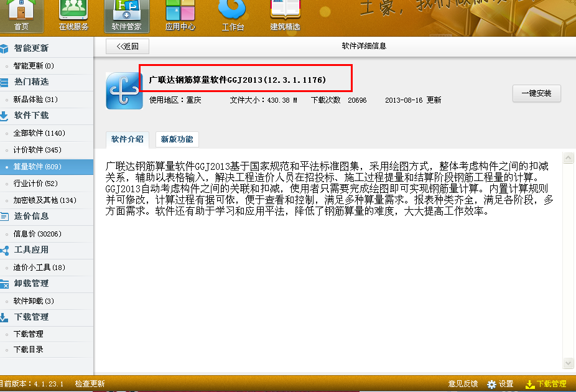
Task: Click the 造价信息 section icon
Action: click(x=4, y=217)
